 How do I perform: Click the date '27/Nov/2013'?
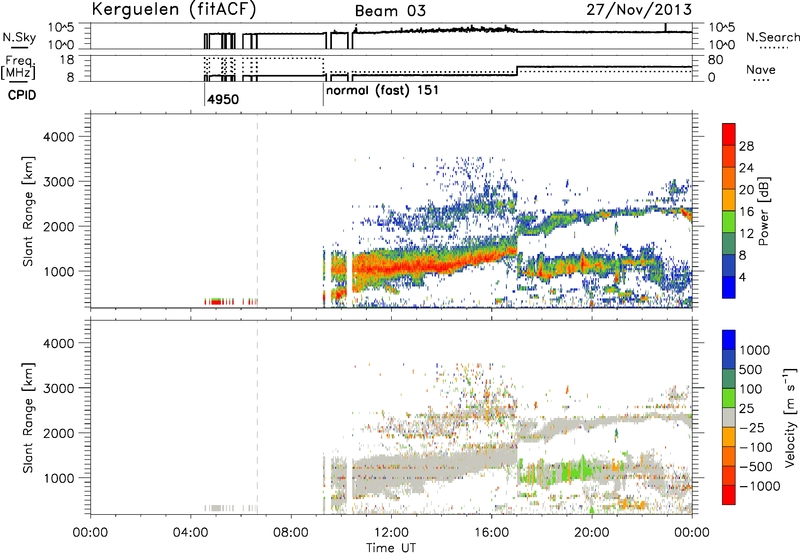[x=639, y=10]
